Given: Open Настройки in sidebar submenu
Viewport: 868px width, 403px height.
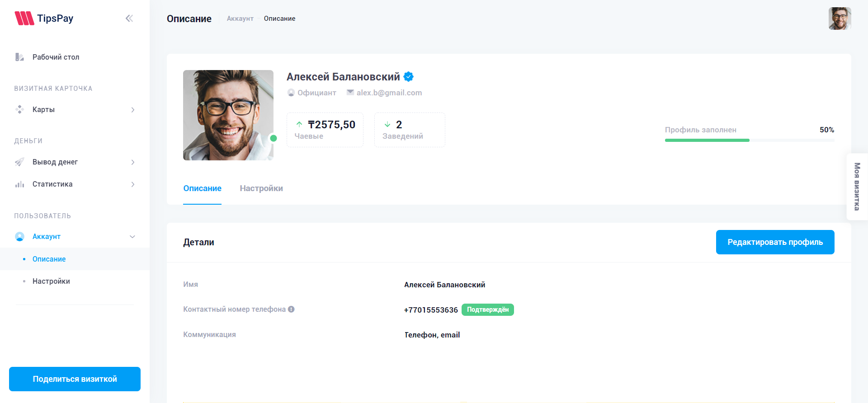Looking at the screenshot, I should click(x=51, y=281).
